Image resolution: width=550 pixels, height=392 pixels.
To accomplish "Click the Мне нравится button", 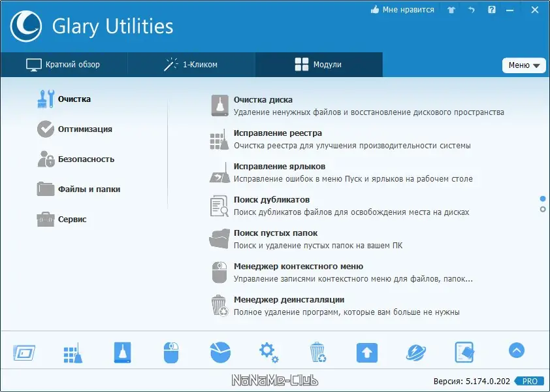I will (x=401, y=10).
